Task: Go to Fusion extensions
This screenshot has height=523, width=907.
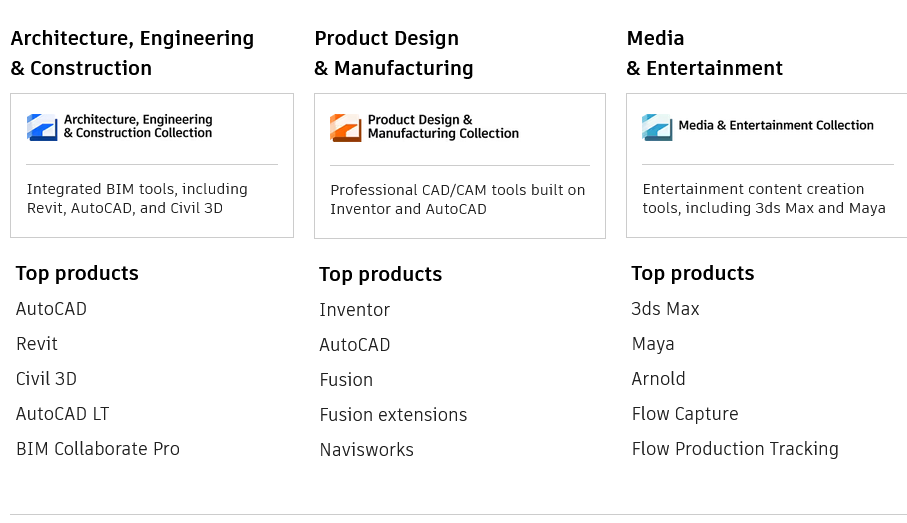Action: [x=393, y=415]
